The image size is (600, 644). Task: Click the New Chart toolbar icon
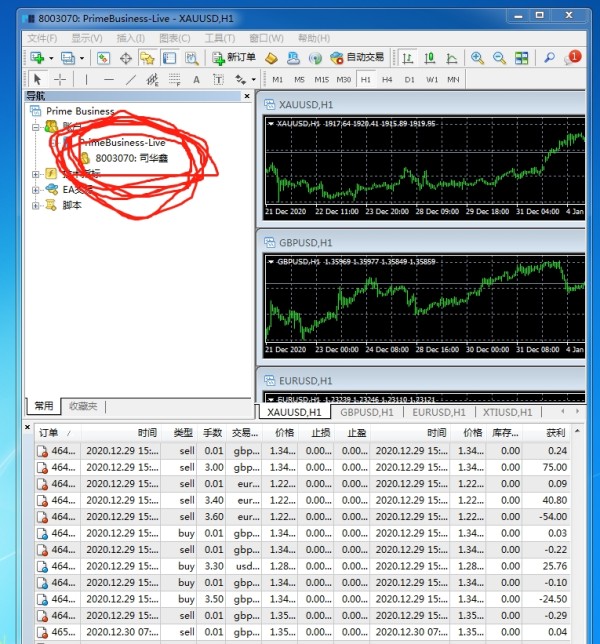[x=37, y=58]
